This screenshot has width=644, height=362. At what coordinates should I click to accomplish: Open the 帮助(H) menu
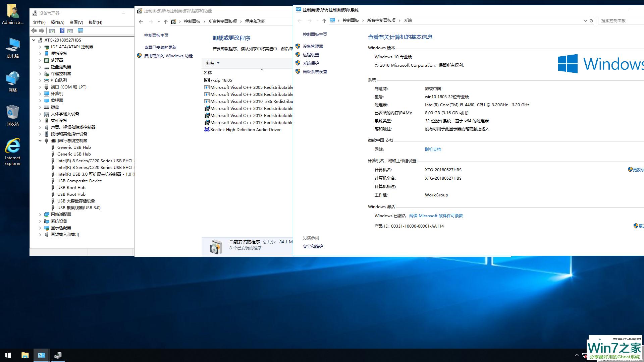click(95, 22)
